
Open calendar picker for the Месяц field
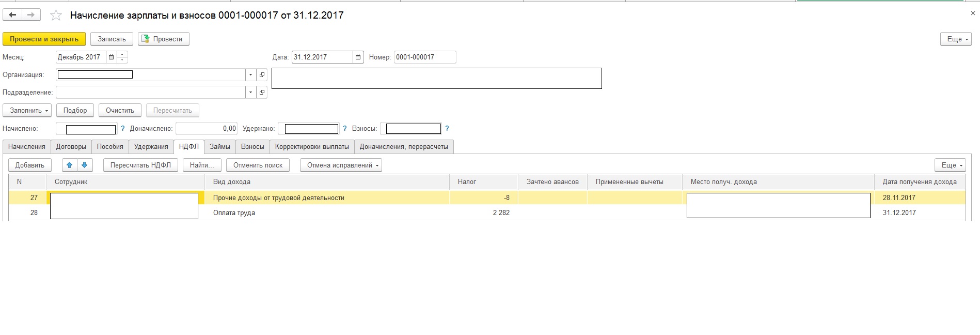pos(111,57)
